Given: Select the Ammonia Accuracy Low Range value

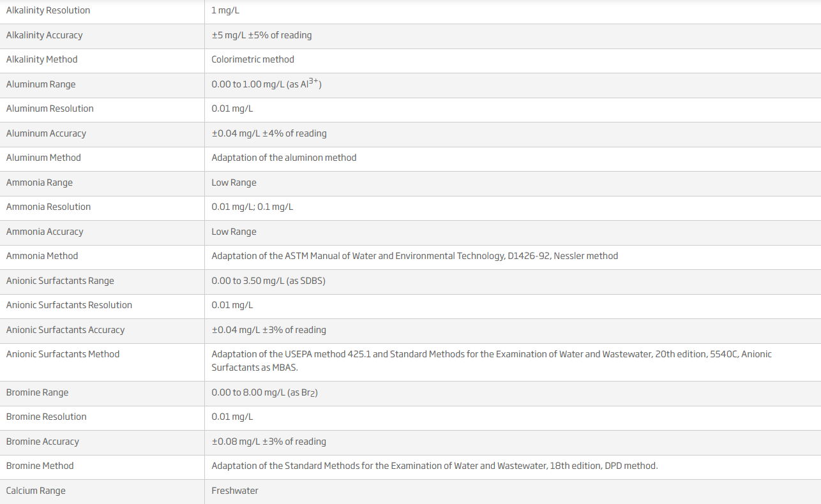Looking at the screenshot, I should (x=234, y=232).
